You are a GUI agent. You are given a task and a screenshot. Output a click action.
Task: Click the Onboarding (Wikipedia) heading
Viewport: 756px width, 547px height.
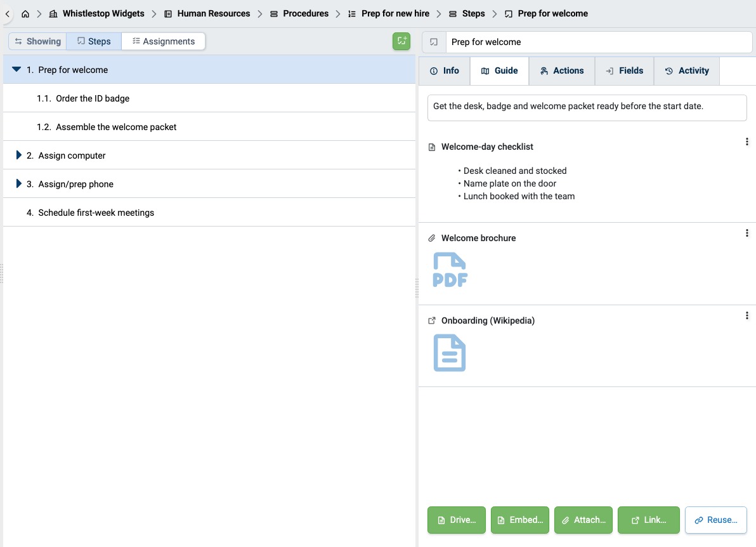coord(488,320)
